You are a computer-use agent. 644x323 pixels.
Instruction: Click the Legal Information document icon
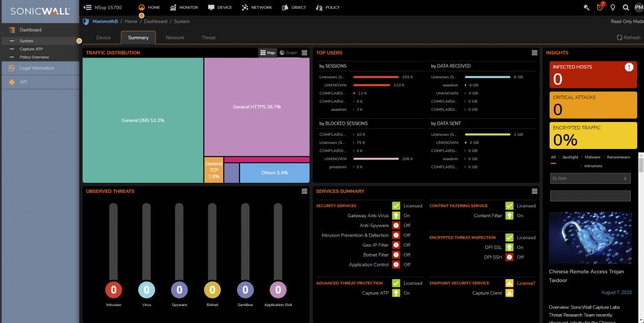pos(12,68)
